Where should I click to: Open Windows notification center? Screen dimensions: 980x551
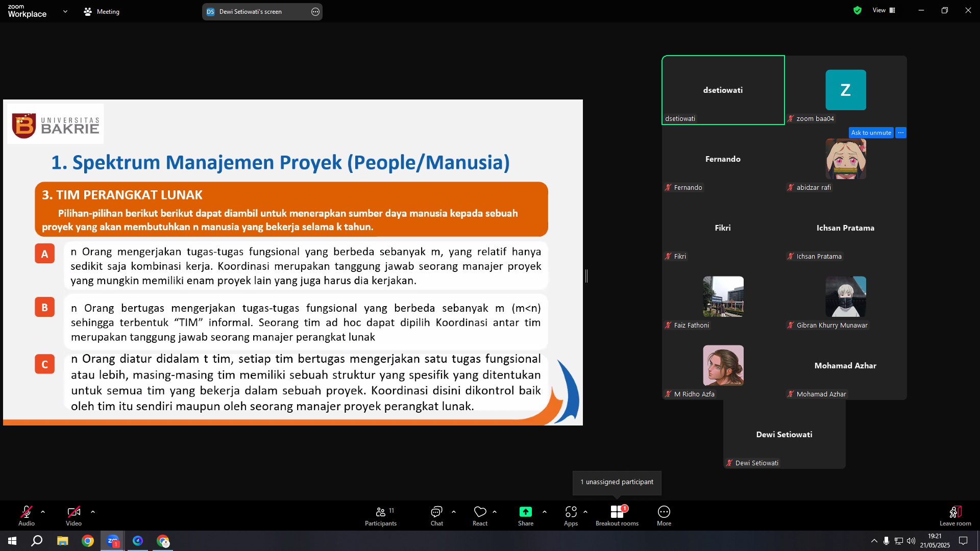[x=963, y=541]
